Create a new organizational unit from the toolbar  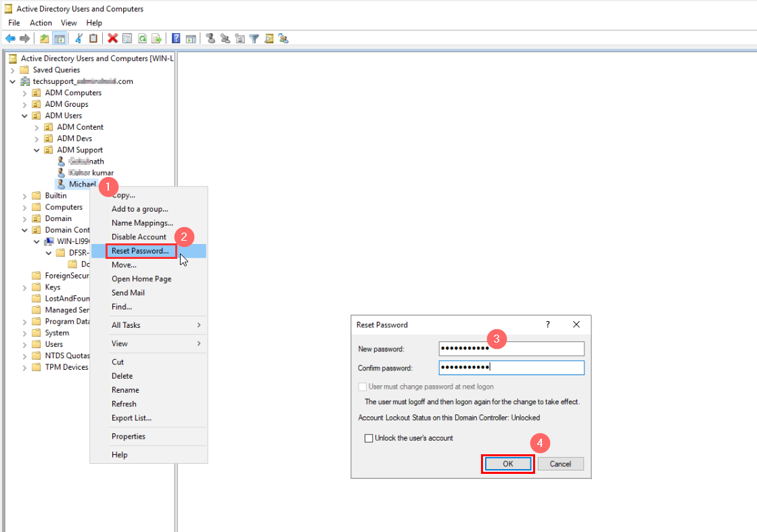coord(240,38)
